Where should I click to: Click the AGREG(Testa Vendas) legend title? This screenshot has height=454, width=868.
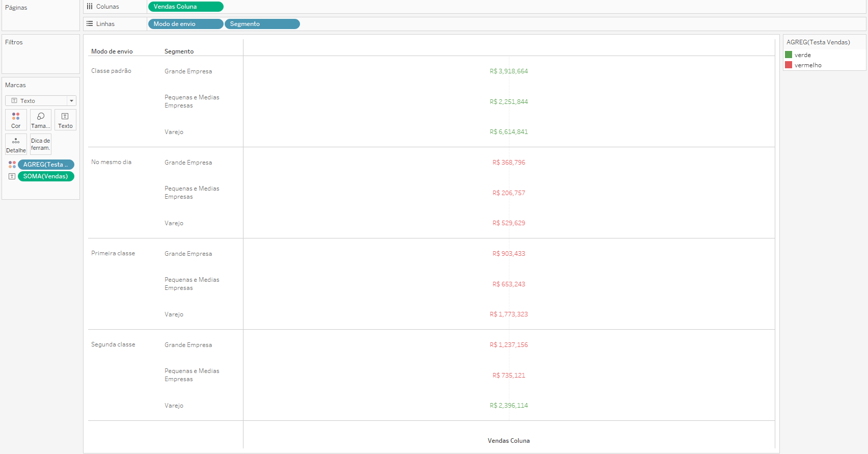click(x=818, y=42)
